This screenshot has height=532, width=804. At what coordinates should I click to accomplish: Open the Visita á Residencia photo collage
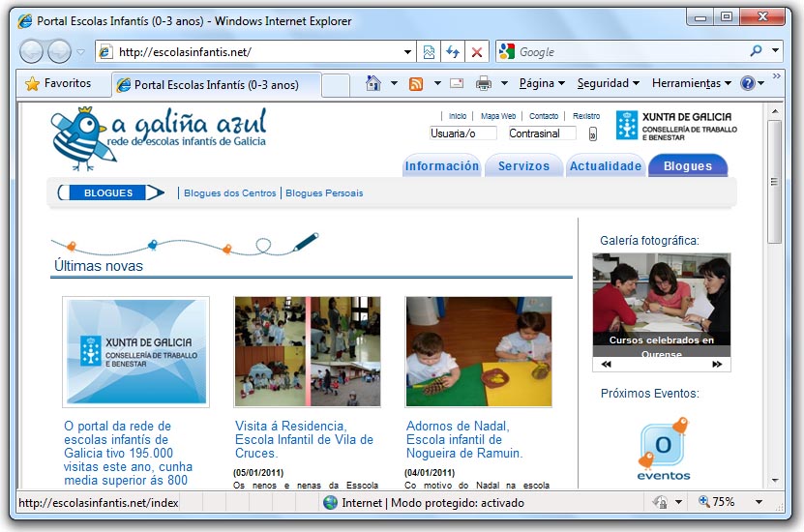307,351
